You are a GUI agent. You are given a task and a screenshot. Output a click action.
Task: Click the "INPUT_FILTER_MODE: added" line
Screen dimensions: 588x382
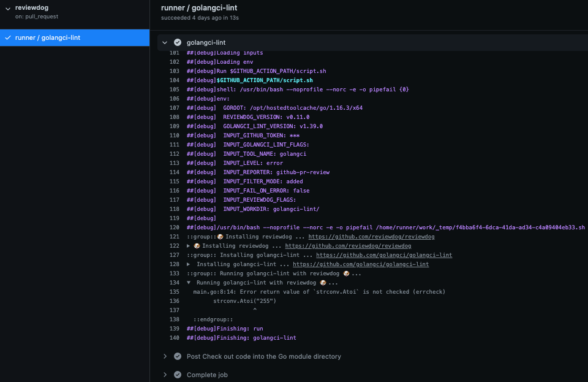(263, 181)
